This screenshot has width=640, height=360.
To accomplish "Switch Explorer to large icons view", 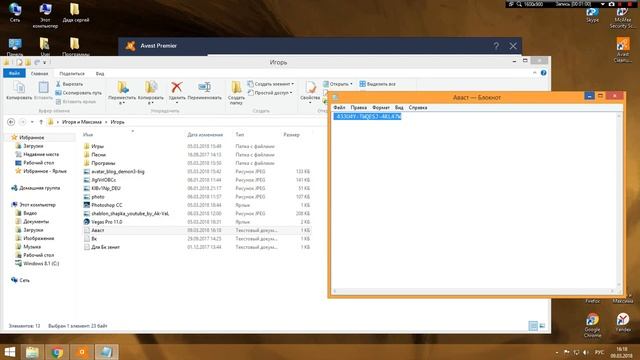I will click(542, 325).
